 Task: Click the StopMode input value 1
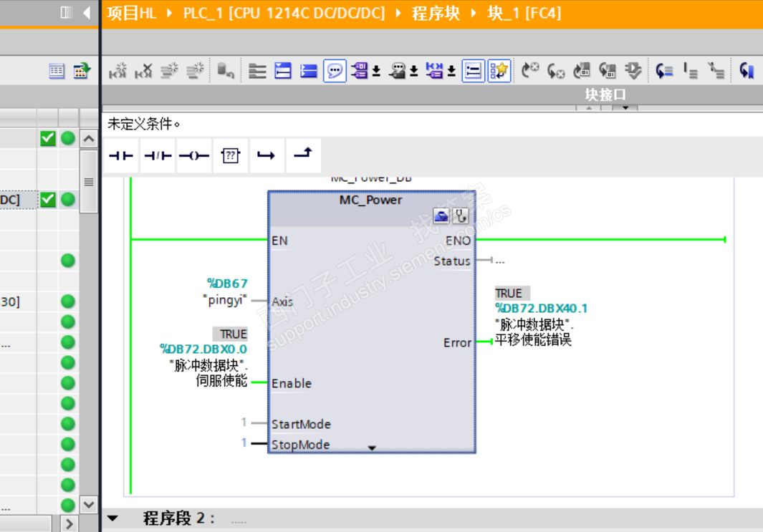244,442
